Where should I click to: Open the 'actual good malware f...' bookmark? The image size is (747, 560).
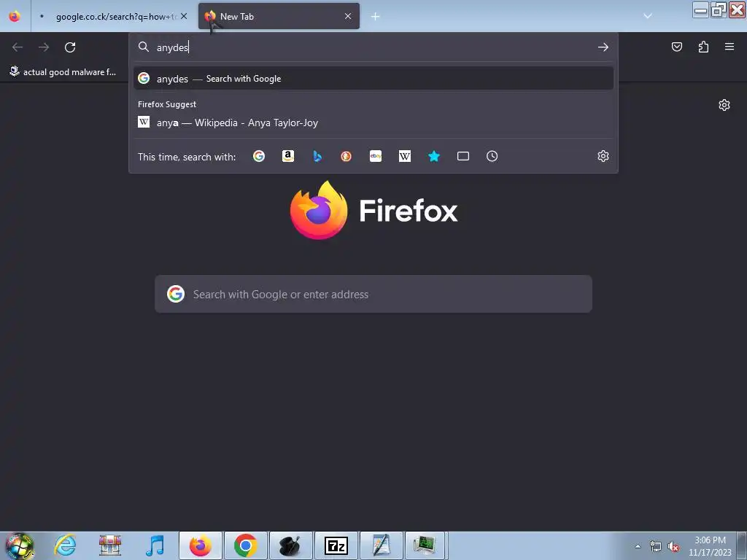point(63,72)
